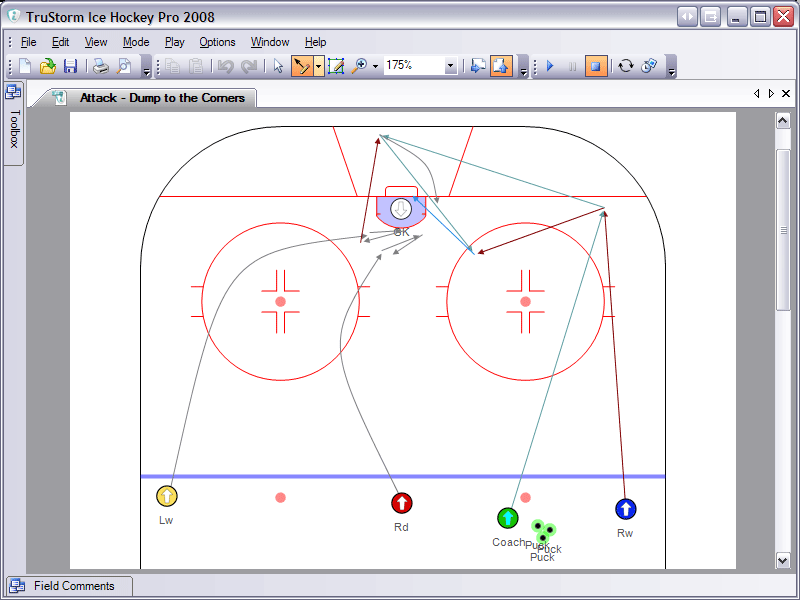Open the arrow tool style dropdown

pyautogui.click(x=317, y=66)
